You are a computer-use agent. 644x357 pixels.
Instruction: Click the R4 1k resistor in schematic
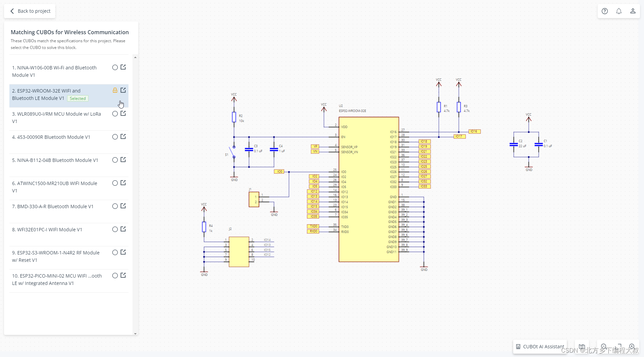click(204, 227)
